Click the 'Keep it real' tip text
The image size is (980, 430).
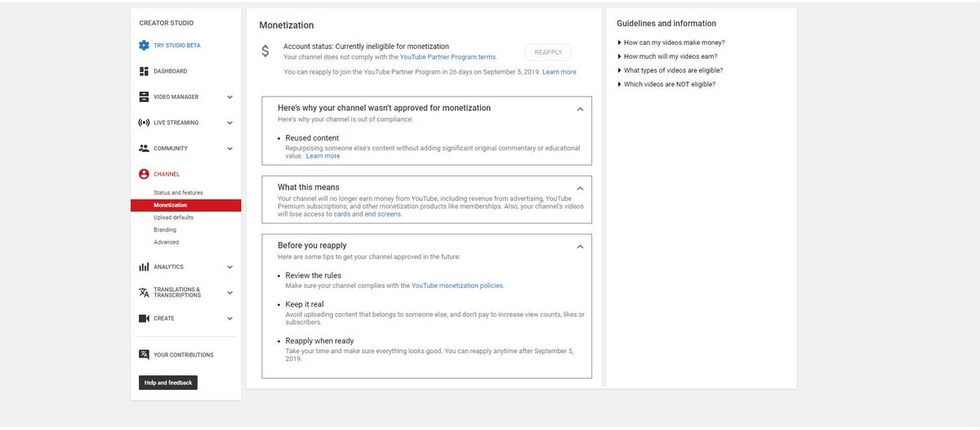[305, 304]
